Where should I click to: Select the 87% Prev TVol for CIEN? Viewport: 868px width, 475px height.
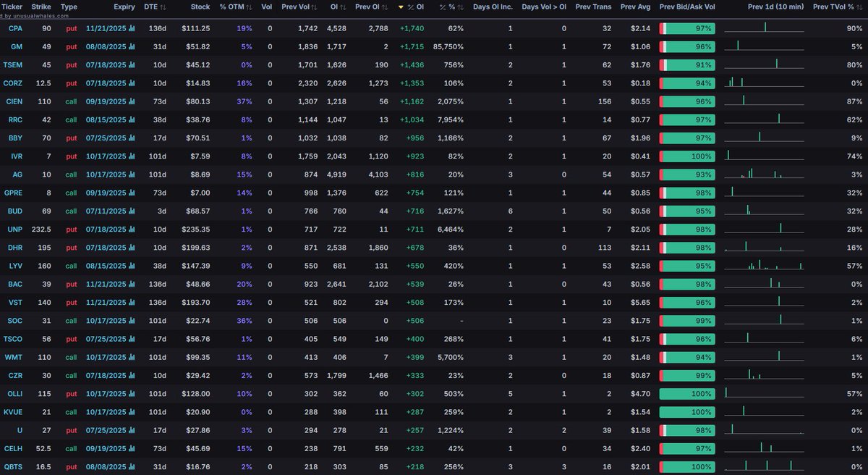point(854,101)
